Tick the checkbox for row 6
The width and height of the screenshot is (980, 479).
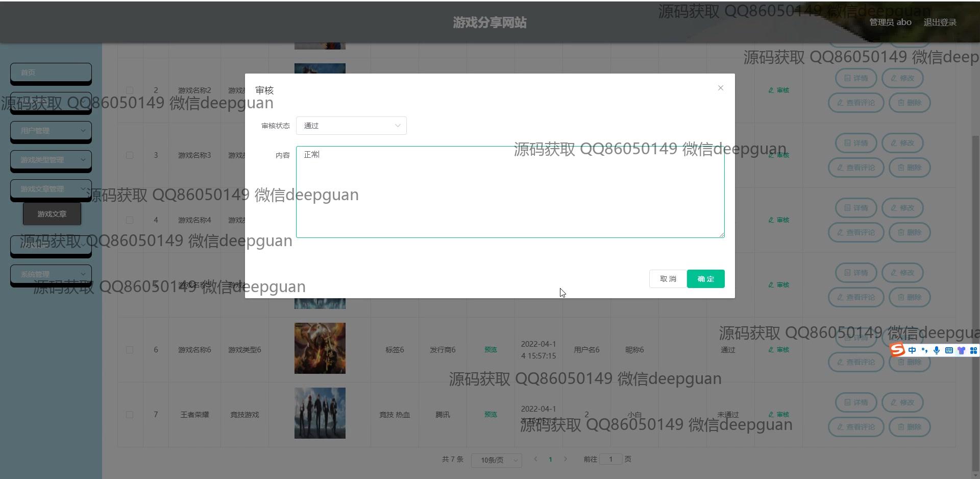pos(130,350)
